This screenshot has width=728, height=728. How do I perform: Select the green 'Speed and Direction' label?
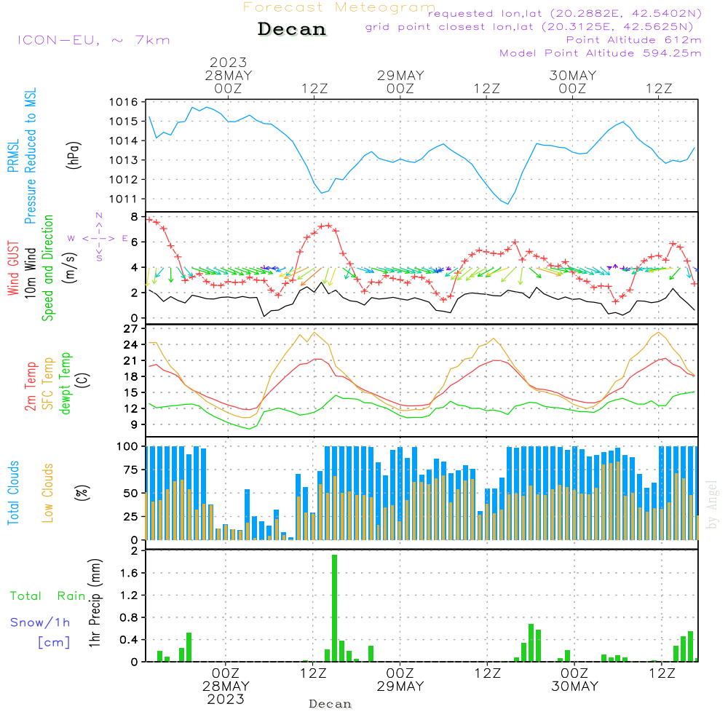(47, 268)
